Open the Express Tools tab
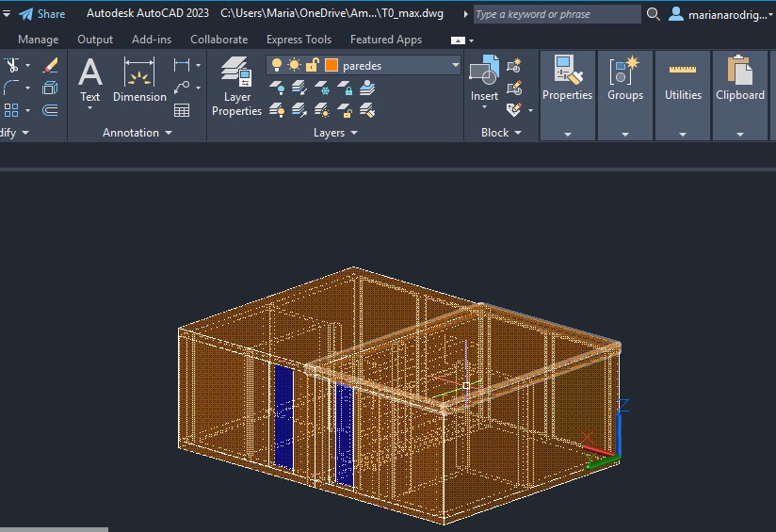This screenshot has width=776, height=532. tap(299, 40)
